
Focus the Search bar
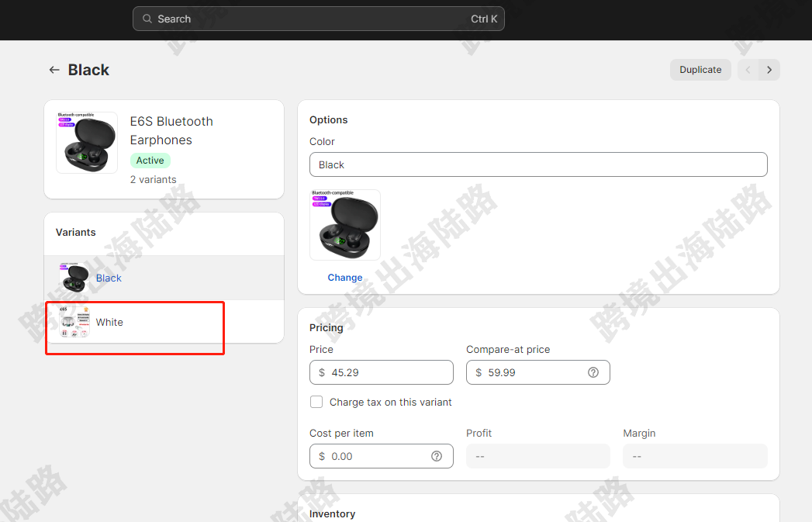coord(319,19)
